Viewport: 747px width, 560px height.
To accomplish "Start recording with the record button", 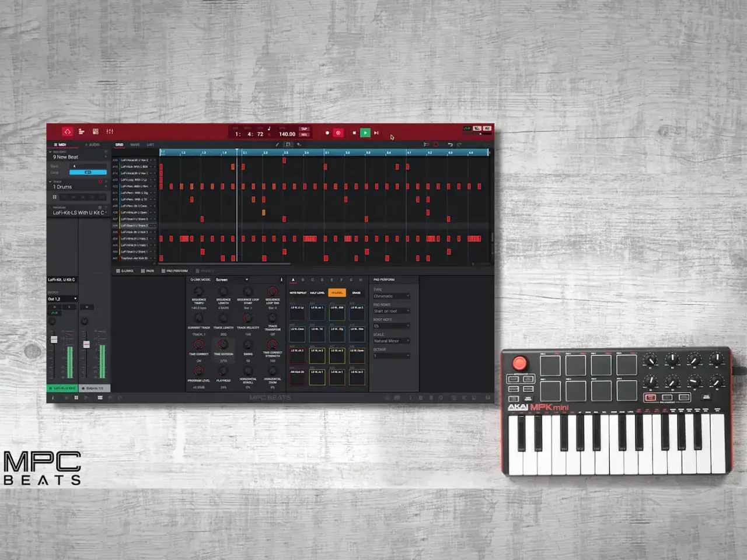I will 327,133.
